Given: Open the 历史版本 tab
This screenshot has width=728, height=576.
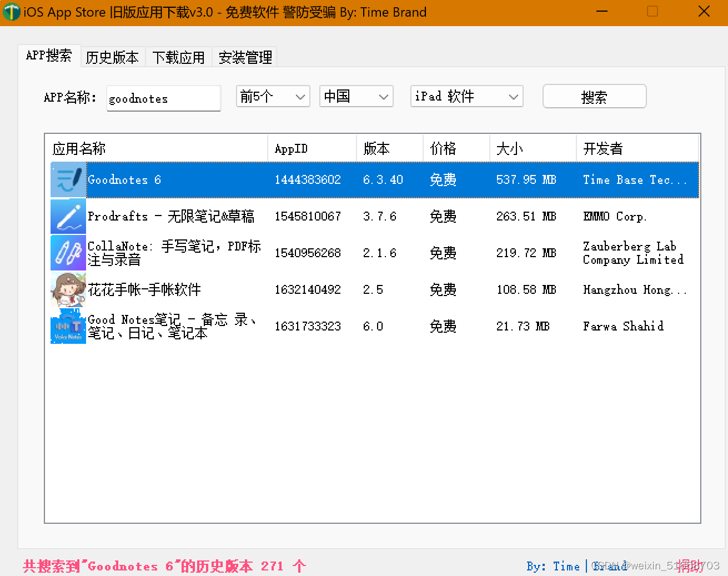Looking at the screenshot, I should pyautogui.click(x=112, y=57).
